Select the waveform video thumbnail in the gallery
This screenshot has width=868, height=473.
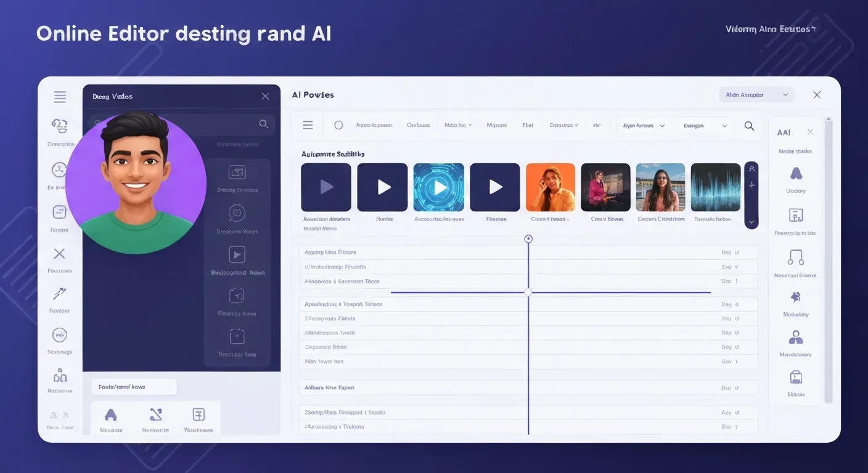click(715, 186)
